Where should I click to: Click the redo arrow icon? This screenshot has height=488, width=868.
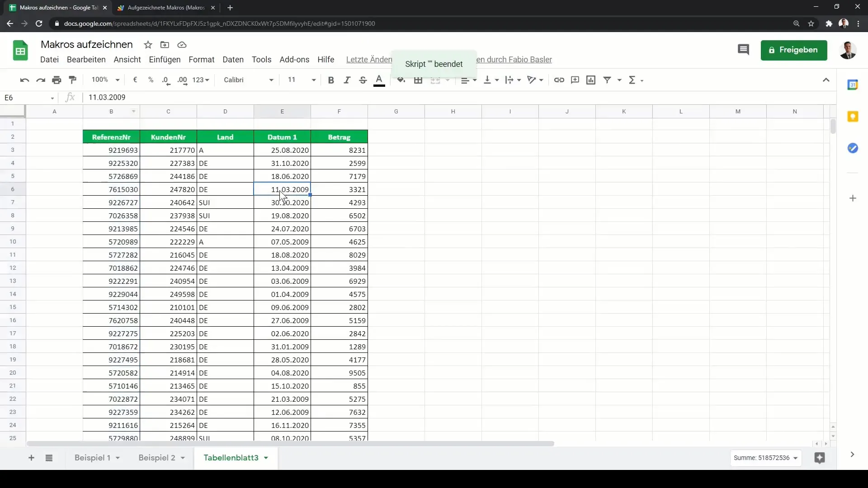tap(41, 80)
